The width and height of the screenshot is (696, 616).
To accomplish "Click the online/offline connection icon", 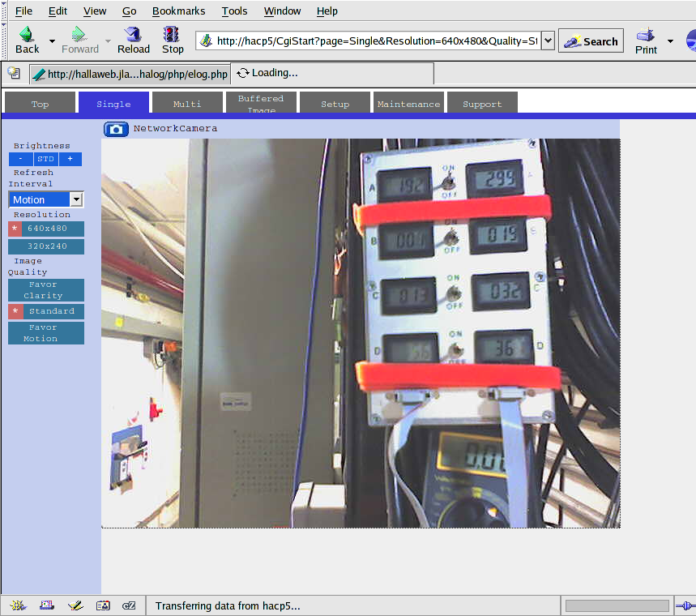I will (x=685, y=605).
